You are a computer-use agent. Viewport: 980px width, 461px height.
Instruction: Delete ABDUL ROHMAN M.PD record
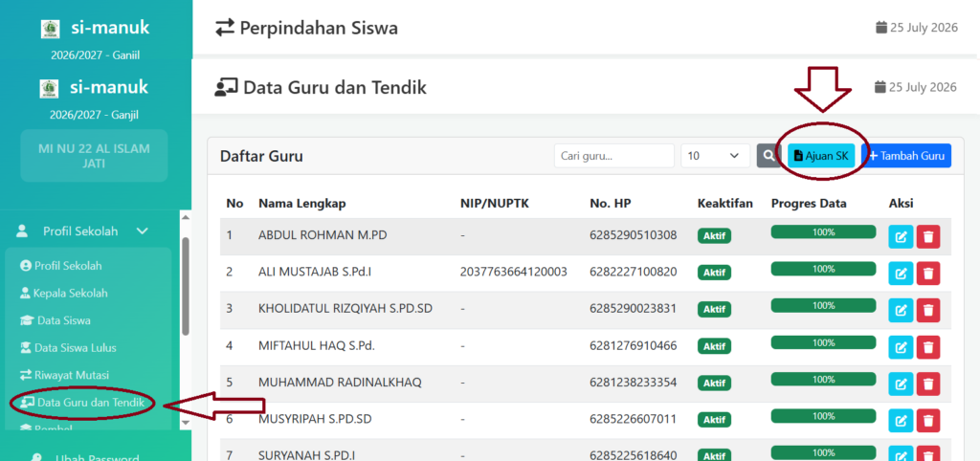[x=928, y=237]
